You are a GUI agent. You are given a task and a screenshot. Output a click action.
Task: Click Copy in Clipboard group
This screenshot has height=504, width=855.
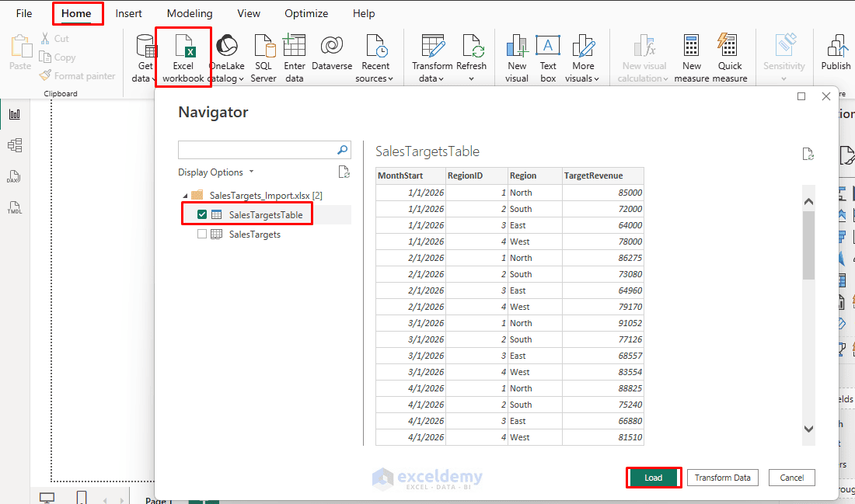pos(58,57)
